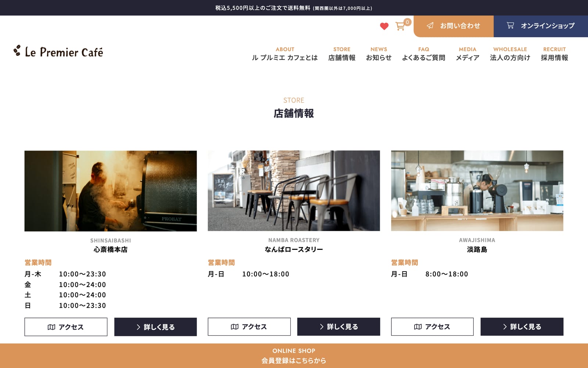The height and width of the screenshot is (368, 588).
Task: Click the free shipping announcement bar text
Action: [294, 8]
